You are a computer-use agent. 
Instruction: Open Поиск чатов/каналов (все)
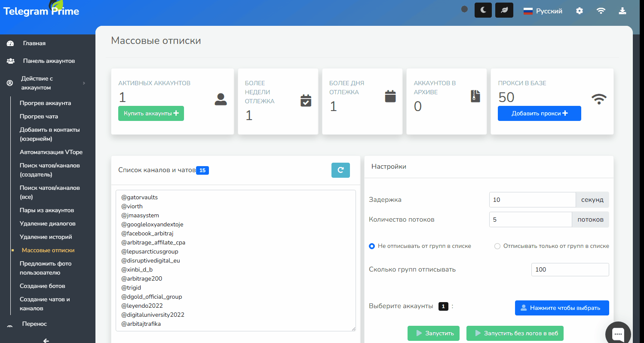click(49, 192)
